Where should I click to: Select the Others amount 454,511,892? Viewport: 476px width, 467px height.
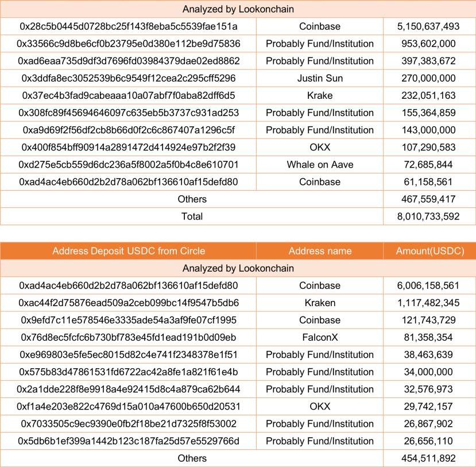coord(429,458)
